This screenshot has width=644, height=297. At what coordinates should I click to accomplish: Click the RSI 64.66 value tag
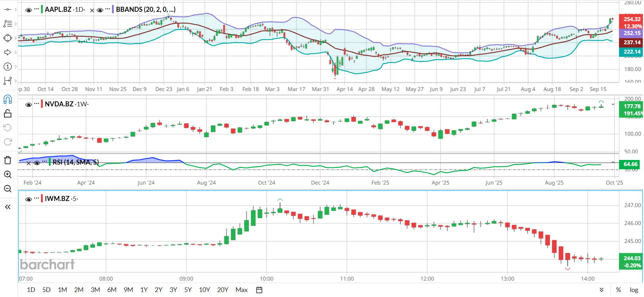click(630, 164)
